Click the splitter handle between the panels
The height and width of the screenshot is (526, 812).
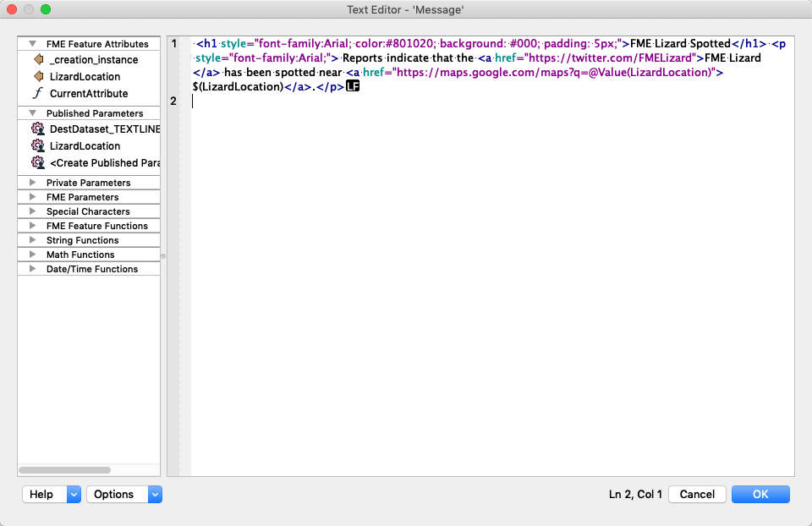163,256
